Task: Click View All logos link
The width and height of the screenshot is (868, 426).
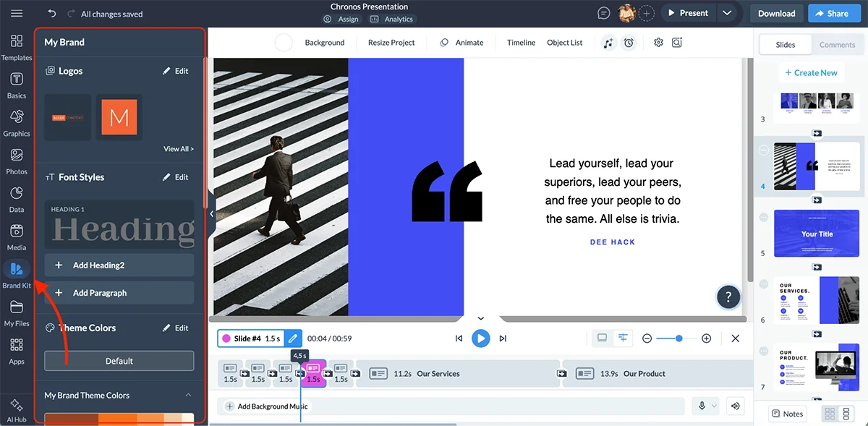Action: pos(179,149)
